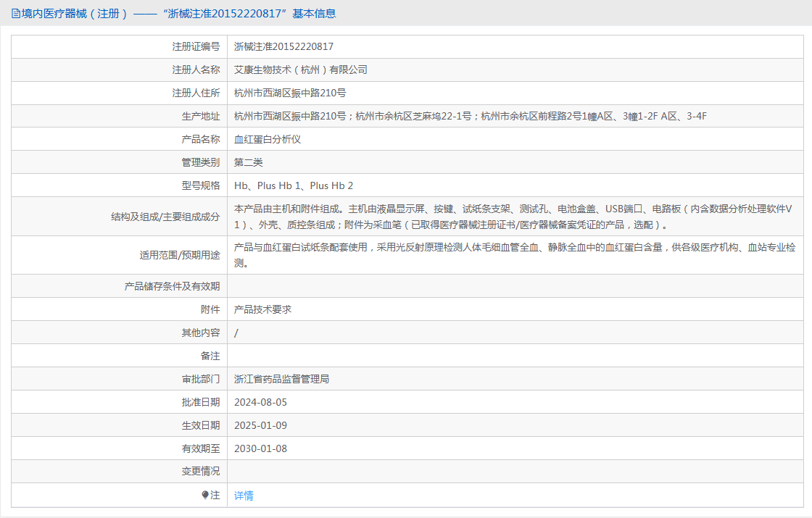Click the slash value in 其他内容 row

point(236,333)
